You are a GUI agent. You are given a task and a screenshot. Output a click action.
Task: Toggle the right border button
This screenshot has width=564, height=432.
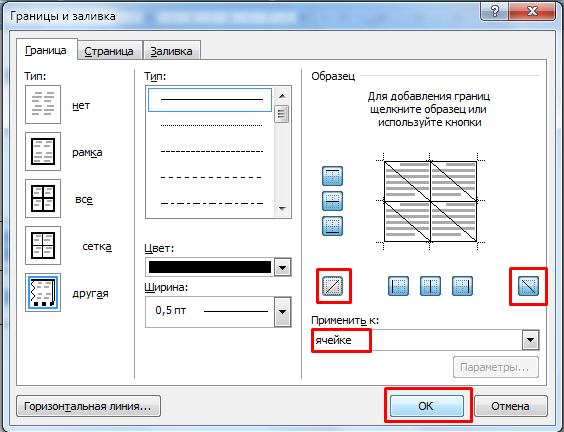[x=462, y=286]
